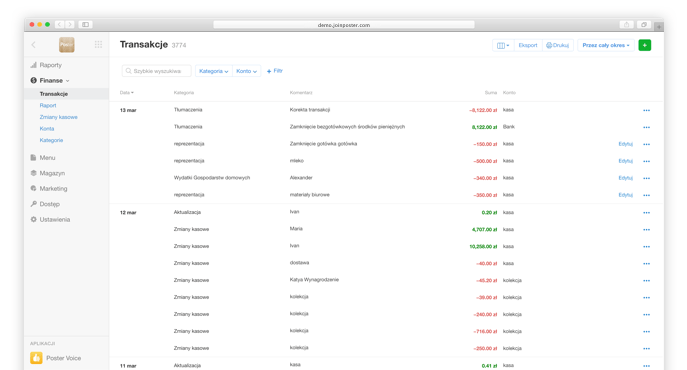Open more options for -716.00 zł row
Image resolution: width=687 pixels, height=370 pixels.
[x=646, y=332]
